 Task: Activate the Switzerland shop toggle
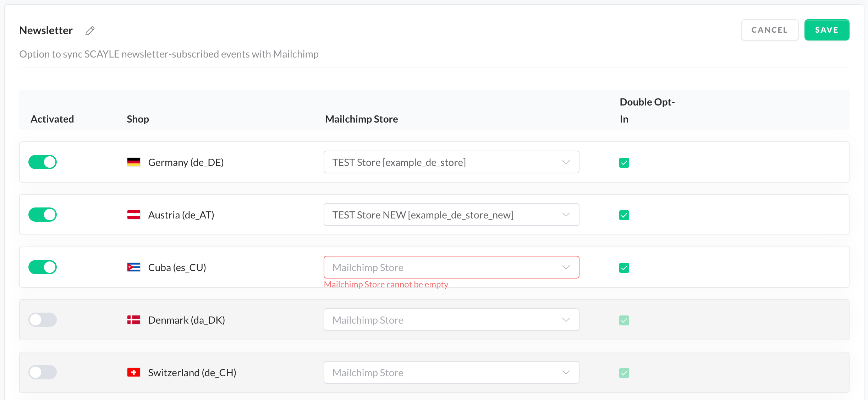(43, 372)
